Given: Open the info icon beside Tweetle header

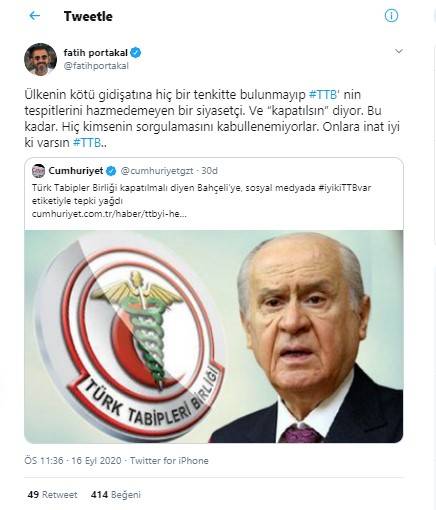Looking at the screenshot, I should coord(391,16).
